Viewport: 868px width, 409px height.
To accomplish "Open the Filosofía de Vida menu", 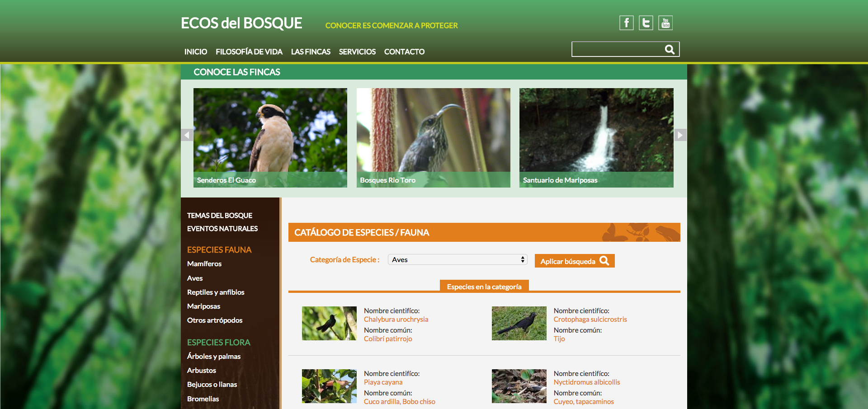I will 249,52.
